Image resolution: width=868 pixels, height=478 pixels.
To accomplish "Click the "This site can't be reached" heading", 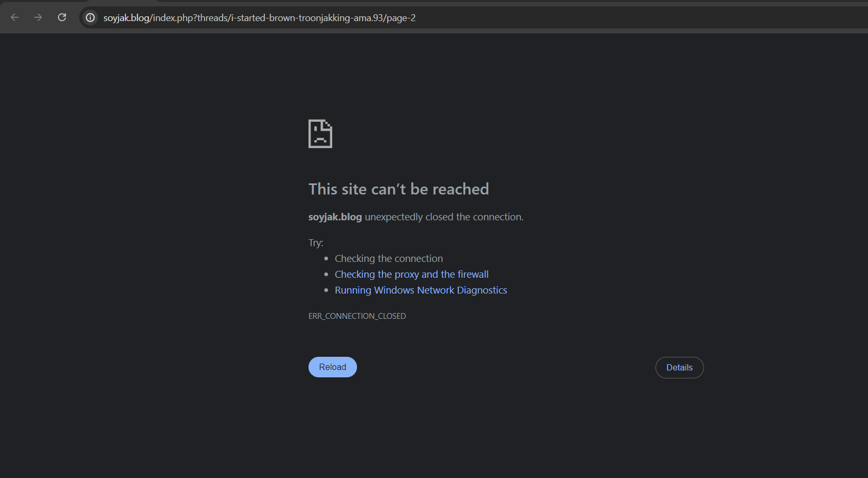I will pos(398,189).
